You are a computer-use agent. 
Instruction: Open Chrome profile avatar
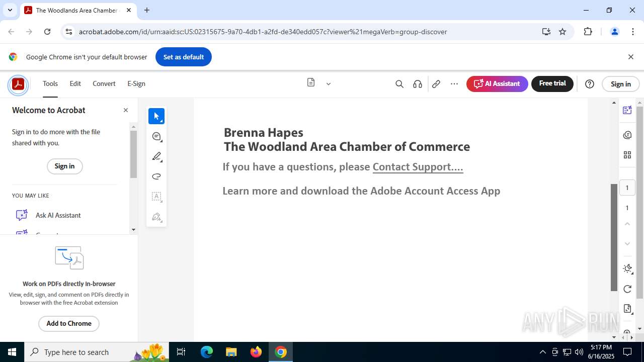coord(614,32)
